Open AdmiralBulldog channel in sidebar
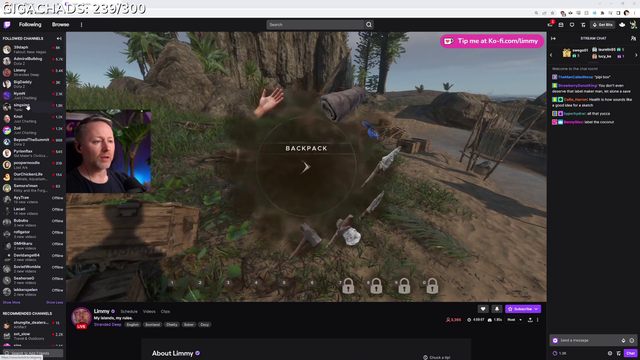The height and width of the screenshot is (360, 640). pos(33,61)
